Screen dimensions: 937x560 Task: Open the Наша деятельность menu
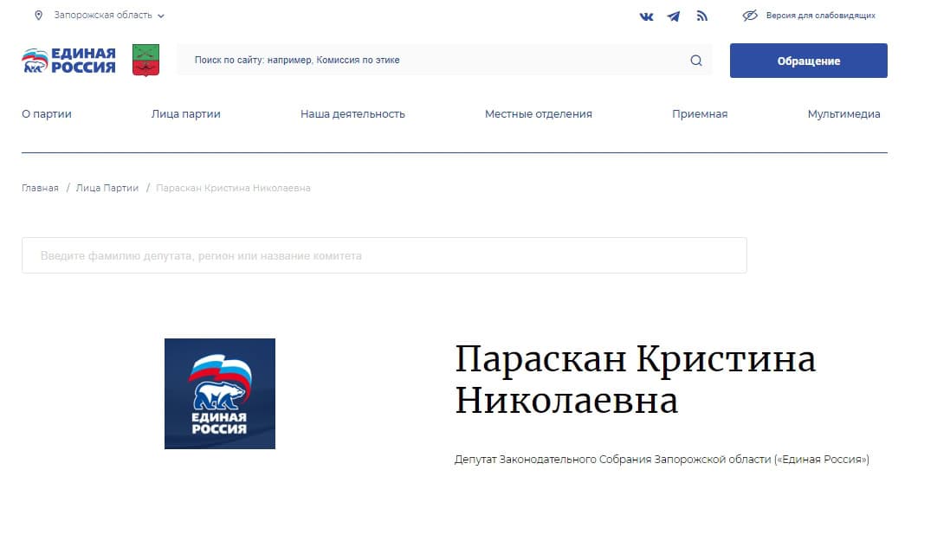coord(352,113)
